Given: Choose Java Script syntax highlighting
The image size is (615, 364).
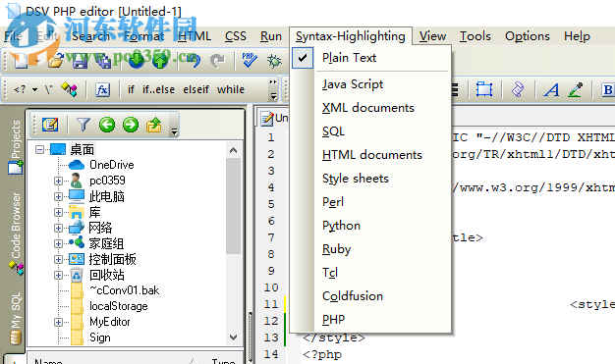Looking at the screenshot, I should tap(370, 84).
